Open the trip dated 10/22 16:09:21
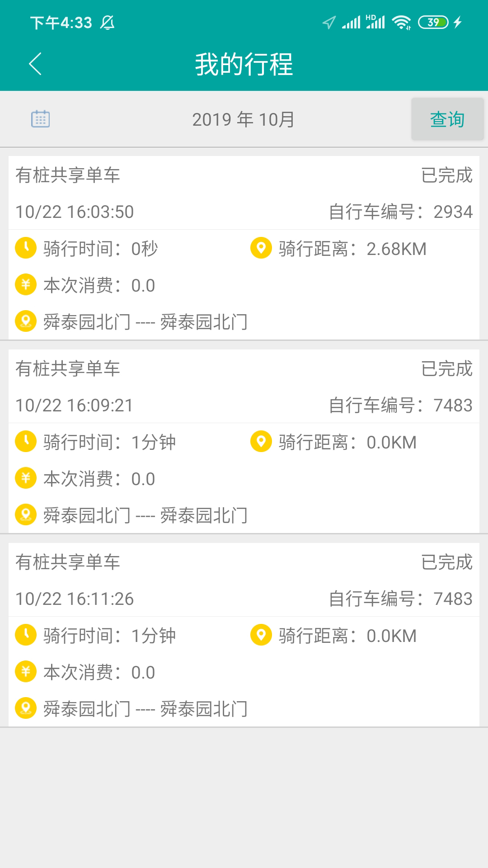The image size is (488, 868). 244,405
